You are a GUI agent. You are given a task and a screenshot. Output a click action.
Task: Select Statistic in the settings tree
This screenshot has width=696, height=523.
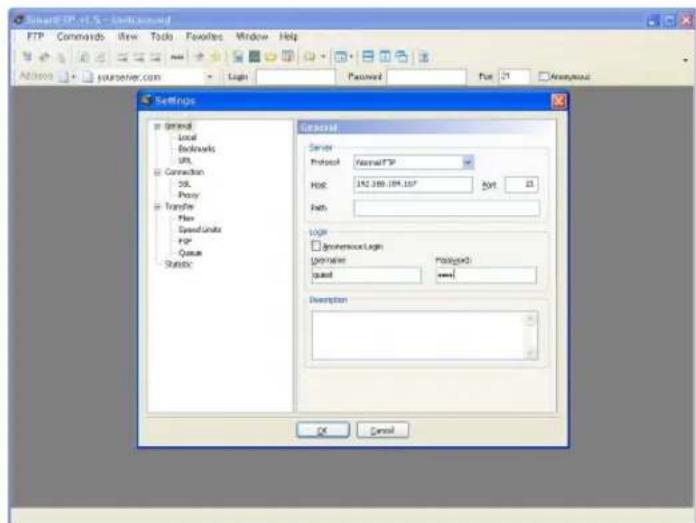tap(178, 264)
